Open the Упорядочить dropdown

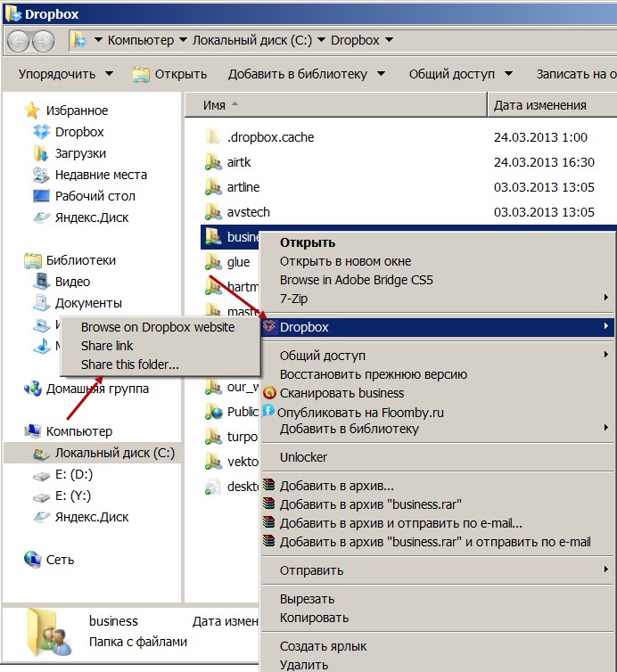coord(110,74)
